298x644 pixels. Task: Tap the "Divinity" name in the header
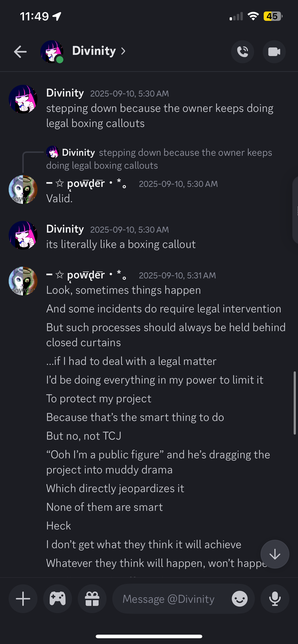coord(94,51)
